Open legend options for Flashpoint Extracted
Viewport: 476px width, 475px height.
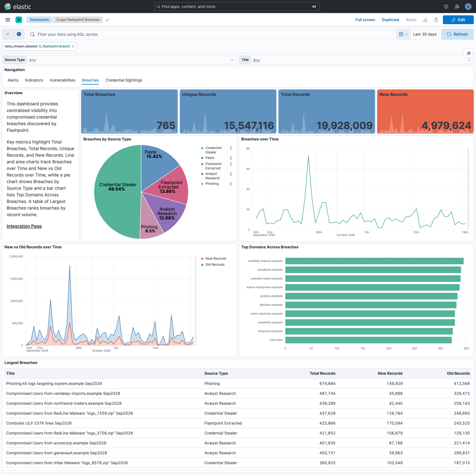(231, 164)
